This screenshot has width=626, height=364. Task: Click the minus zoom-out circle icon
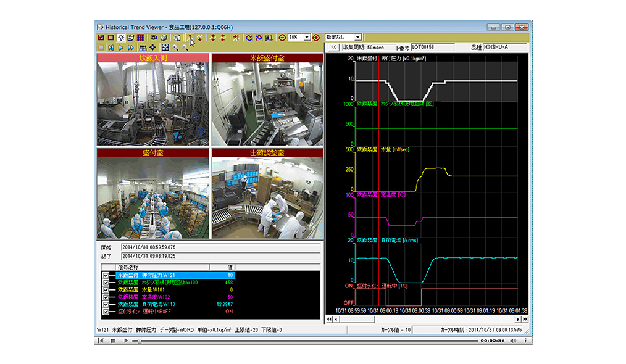coord(282,38)
